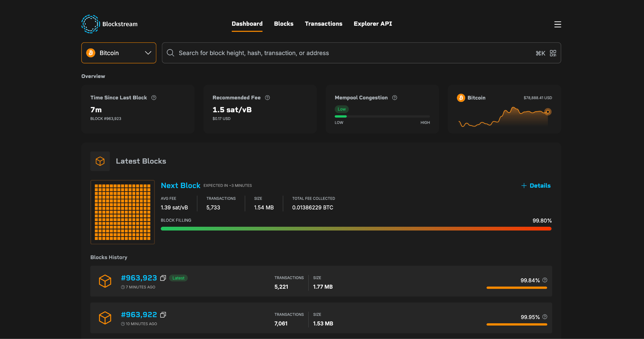
Task: Click the 1.77 MB block size
Action: point(323,287)
